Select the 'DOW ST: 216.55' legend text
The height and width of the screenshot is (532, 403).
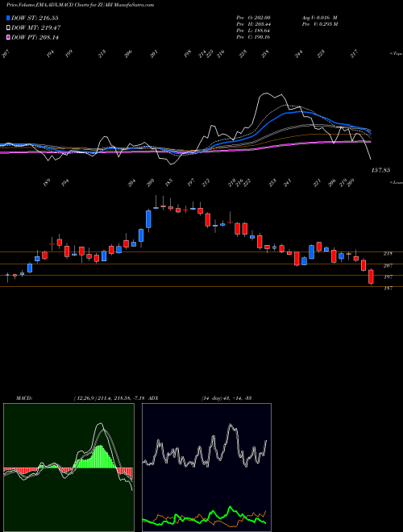pos(35,18)
